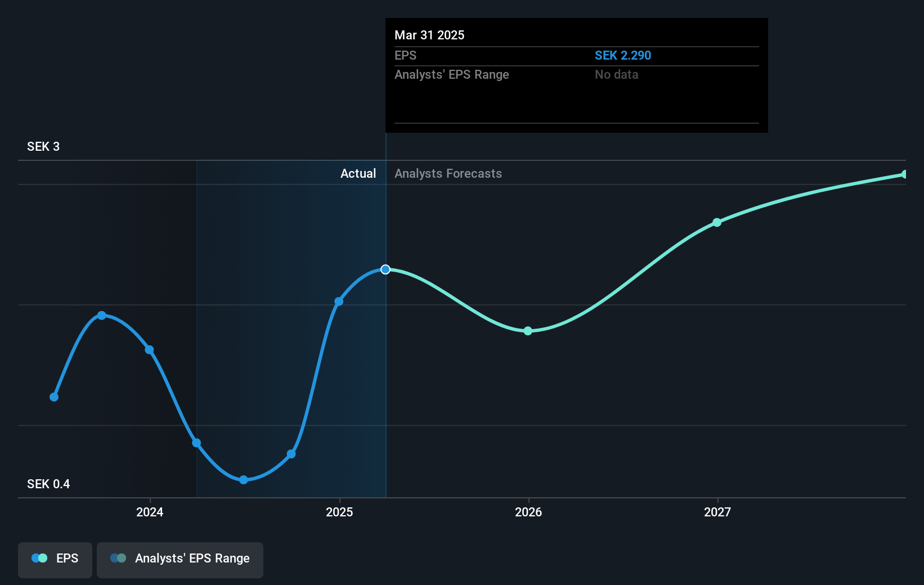Click the 'Actual' section label

click(358, 174)
